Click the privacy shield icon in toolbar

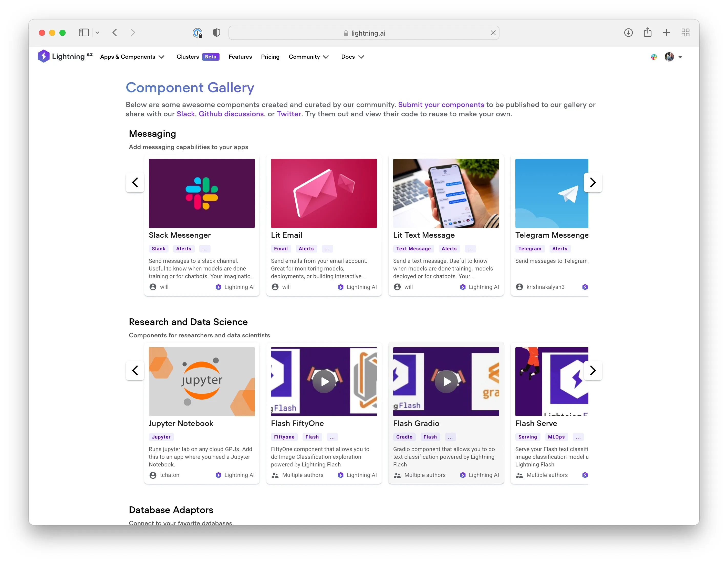[x=216, y=33]
